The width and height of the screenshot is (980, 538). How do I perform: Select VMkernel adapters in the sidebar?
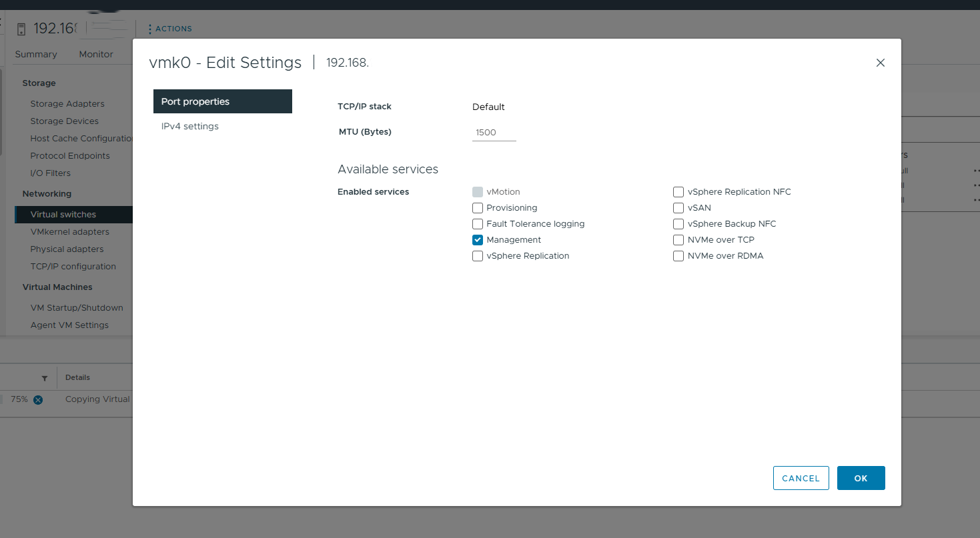69,232
